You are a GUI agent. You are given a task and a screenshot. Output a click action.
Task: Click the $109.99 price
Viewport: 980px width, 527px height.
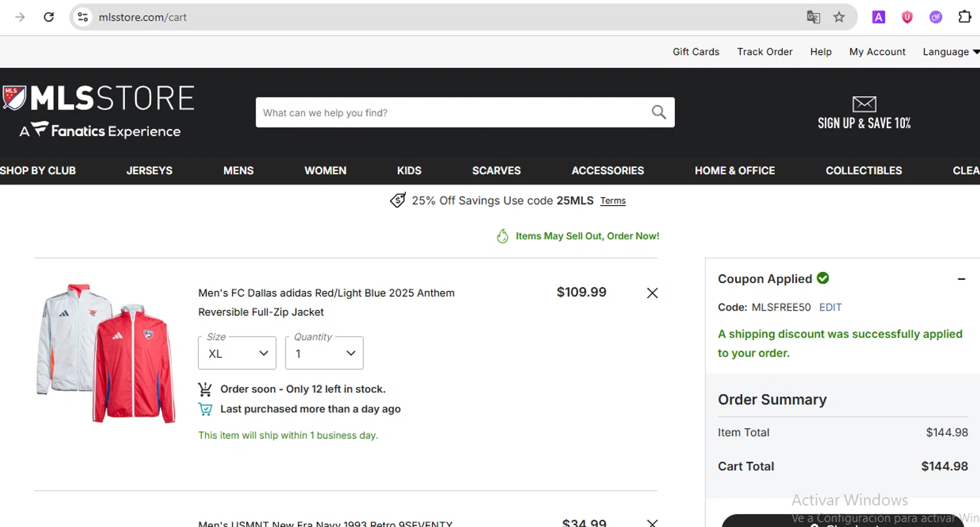tap(581, 292)
